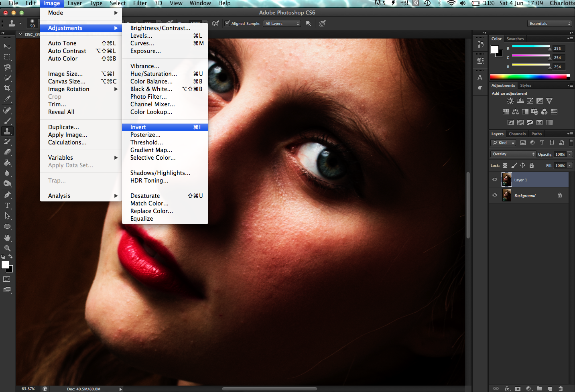Open the Color panel options menu

[x=570, y=39]
